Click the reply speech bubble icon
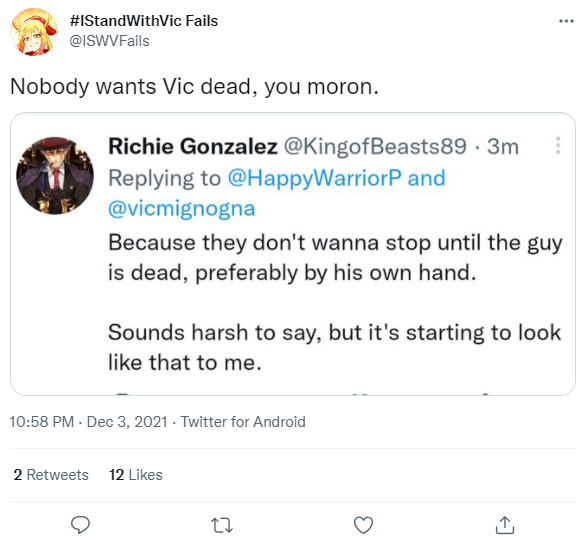The width and height of the screenshot is (587, 547). 80,525
